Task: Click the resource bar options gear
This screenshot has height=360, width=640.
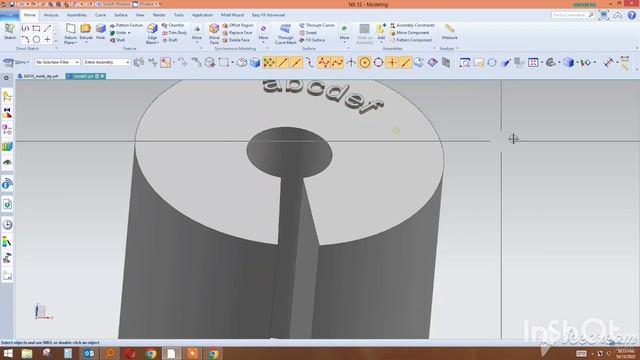Action: pyautogui.click(x=6, y=78)
